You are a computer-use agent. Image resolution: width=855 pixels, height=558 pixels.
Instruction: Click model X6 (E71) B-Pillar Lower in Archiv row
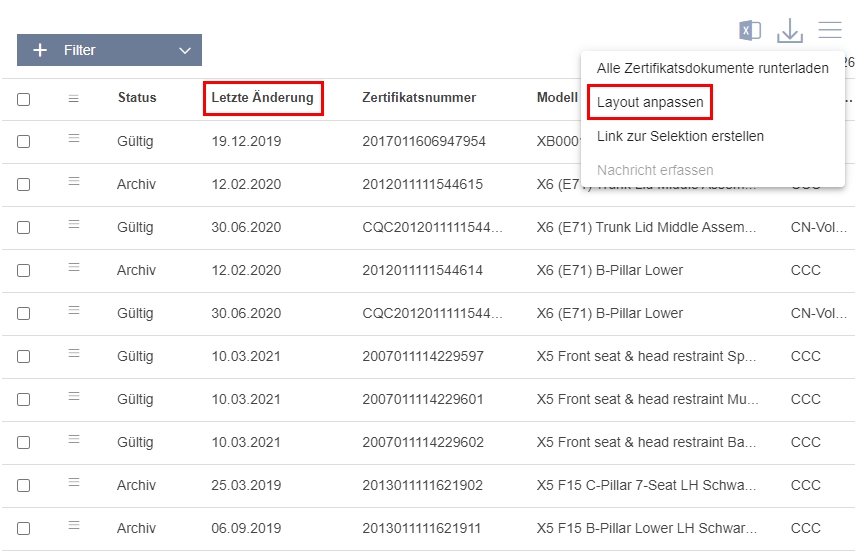610,270
